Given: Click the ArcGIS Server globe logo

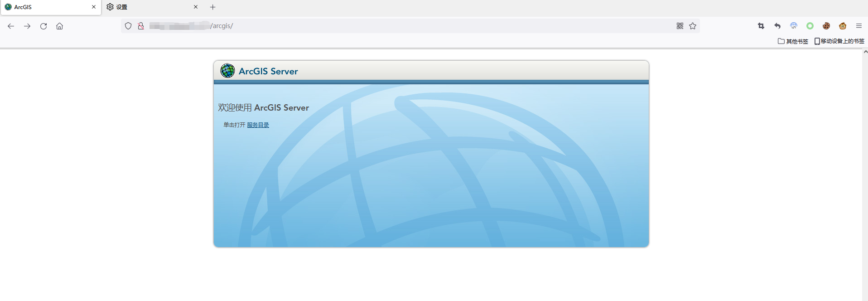Looking at the screenshot, I should (227, 71).
